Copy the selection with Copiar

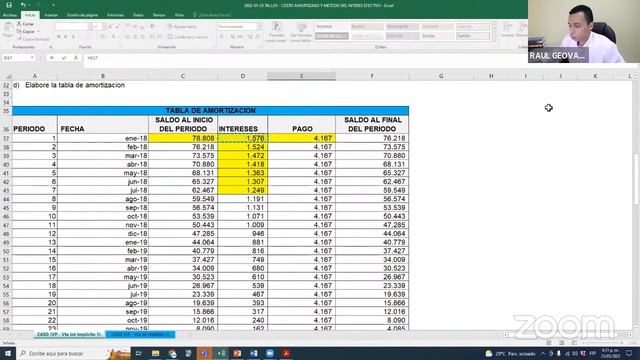click(x=26, y=31)
